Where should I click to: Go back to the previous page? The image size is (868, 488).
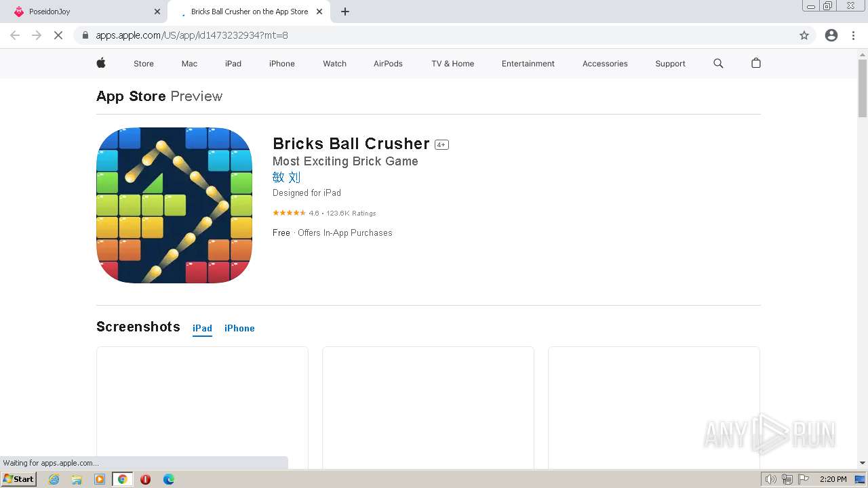[15, 35]
